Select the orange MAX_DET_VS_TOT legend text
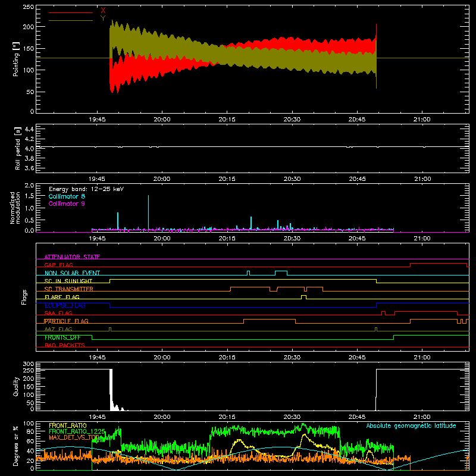Image resolution: width=476 pixels, height=476 pixels. 74,437
